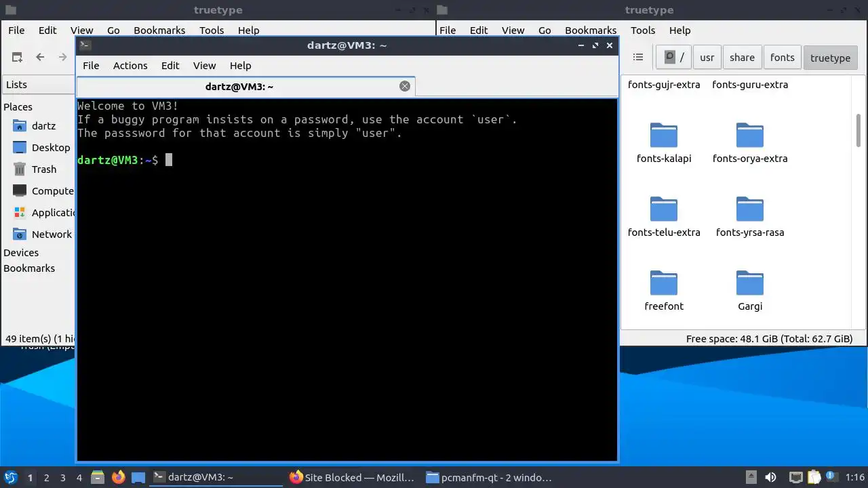This screenshot has width=868, height=488.
Task: Go to root path button
Action: 673,58
